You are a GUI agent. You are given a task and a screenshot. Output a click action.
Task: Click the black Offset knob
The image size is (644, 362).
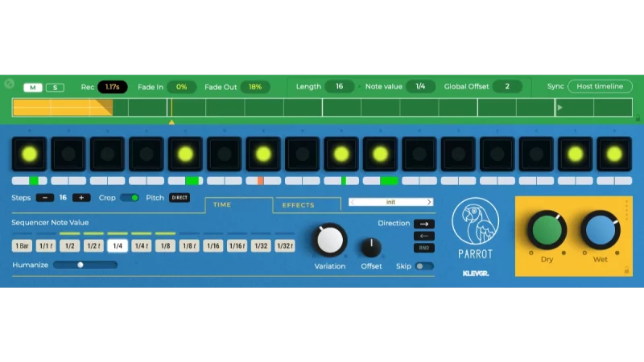371,247
